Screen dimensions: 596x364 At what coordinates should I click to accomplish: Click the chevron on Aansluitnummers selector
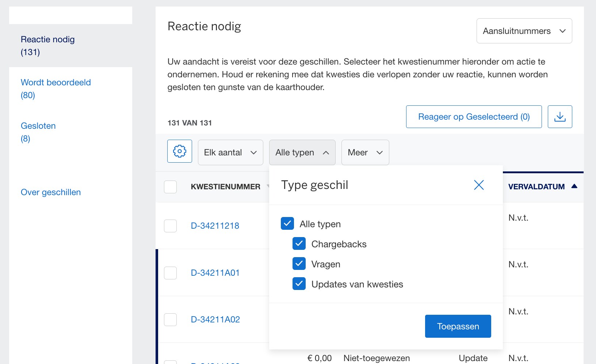[x=563, y=31]
